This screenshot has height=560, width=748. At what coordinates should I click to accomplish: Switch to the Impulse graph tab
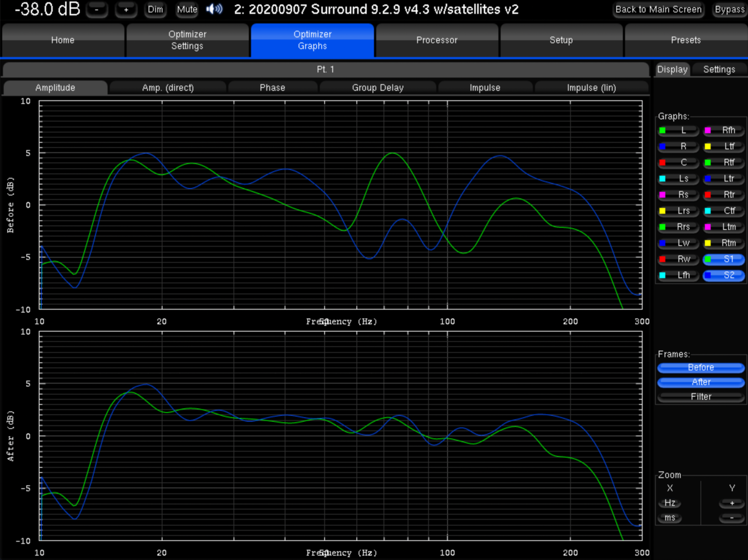pyautogui.click(x=485, y=88)
